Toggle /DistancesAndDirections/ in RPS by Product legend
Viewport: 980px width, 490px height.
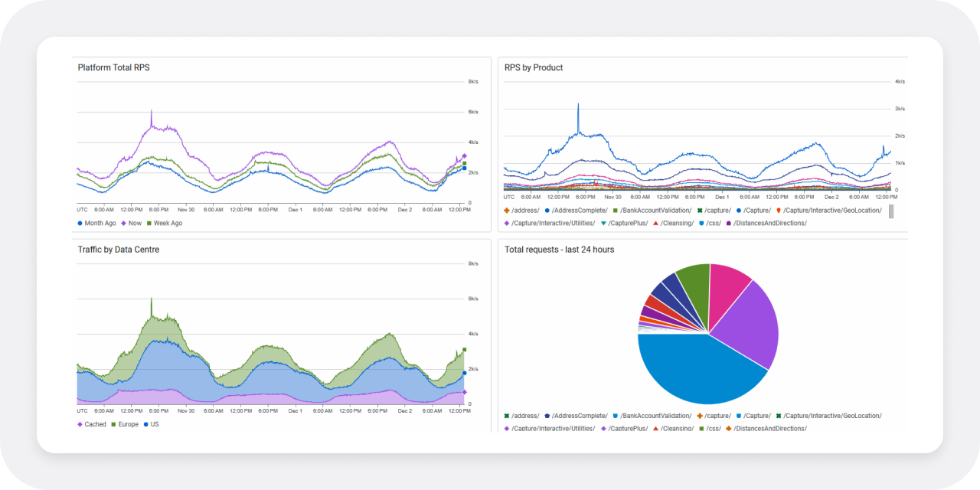[x=769, y=224]
